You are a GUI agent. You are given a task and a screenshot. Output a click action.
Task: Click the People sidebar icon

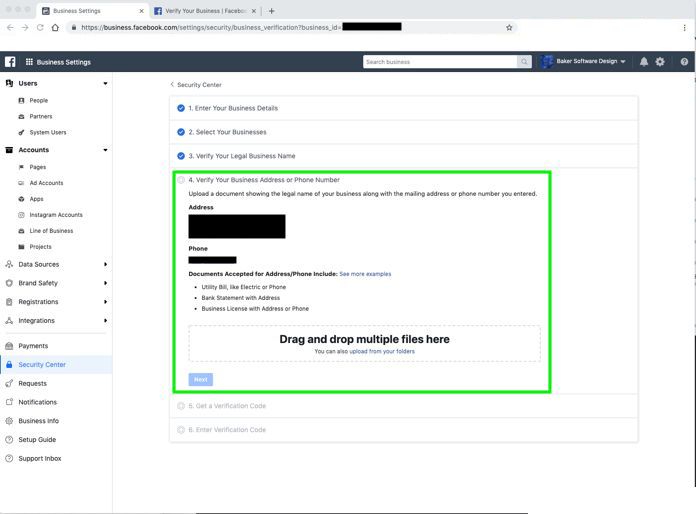(21, 100)
